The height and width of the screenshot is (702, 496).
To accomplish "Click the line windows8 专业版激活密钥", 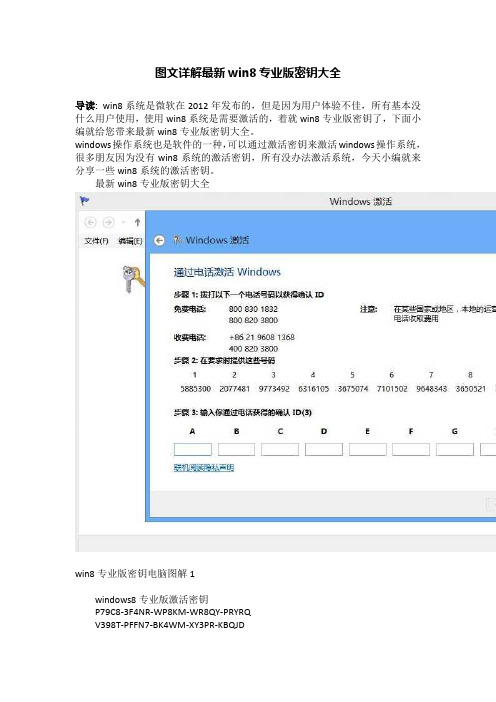I will tap(151, 599).
